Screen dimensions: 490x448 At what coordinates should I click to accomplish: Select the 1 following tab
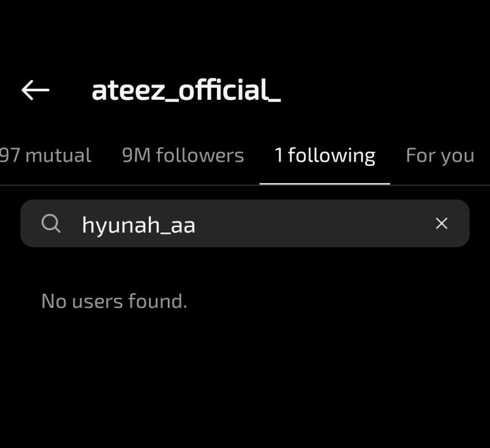[x=325, y=155]
